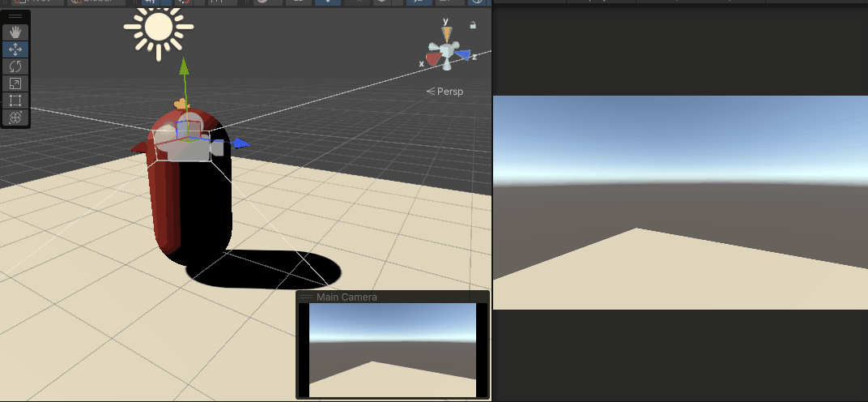The width and height of the screenshot is (868, 402).
Task: Select the Hand view tool
Action: [15, 32]
